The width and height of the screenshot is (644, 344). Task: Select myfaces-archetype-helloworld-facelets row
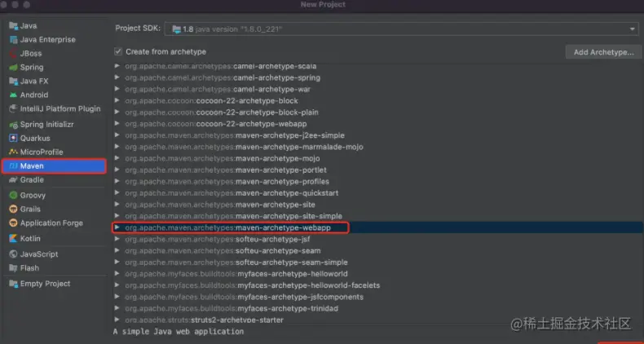(378, 284)
